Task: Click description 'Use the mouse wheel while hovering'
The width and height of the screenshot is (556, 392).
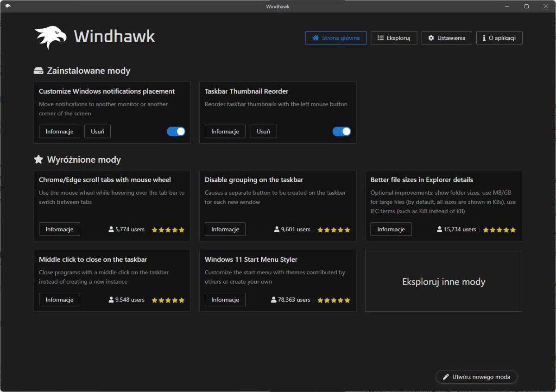Action: click(112, 197)
